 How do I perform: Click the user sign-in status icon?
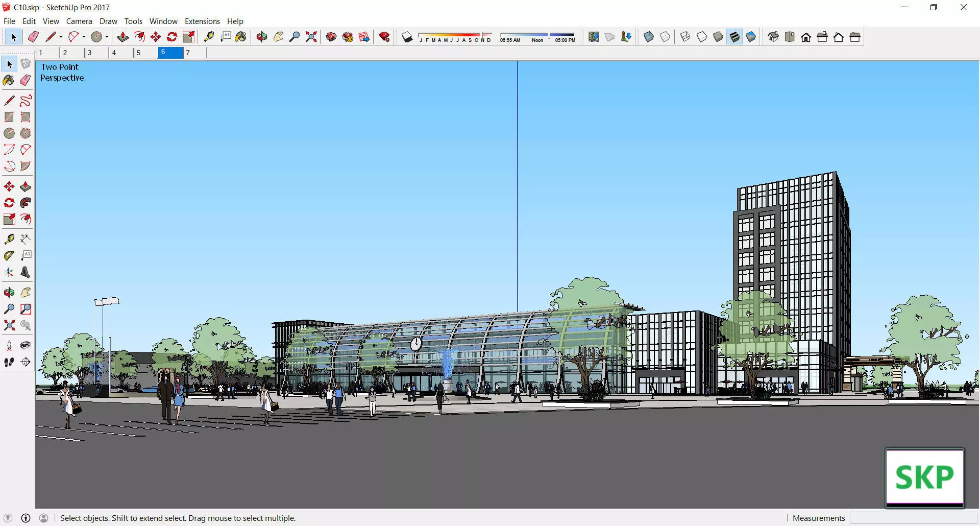point(44,518)
